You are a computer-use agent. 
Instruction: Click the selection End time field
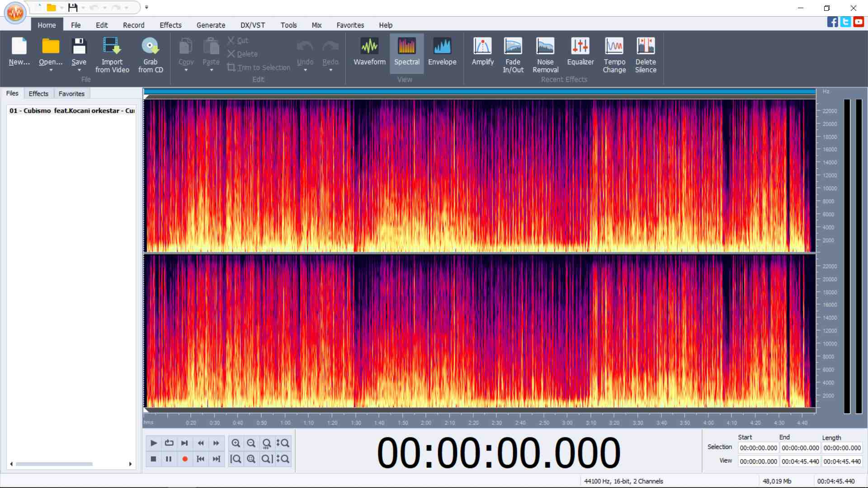click(800, 448)
